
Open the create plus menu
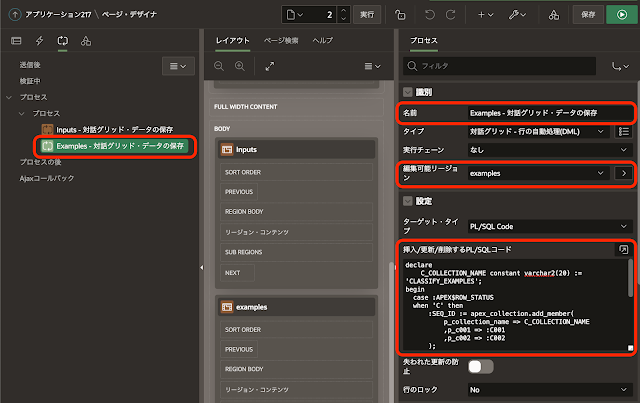click(485, 15)
